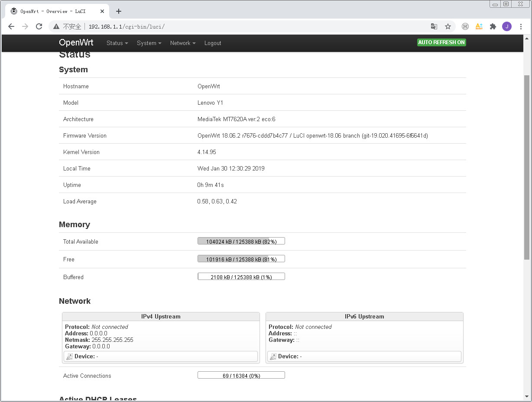This screenshot has width=532, height=402.
Task: Open Chrome three-dot menu
Action: pos(521,26)
